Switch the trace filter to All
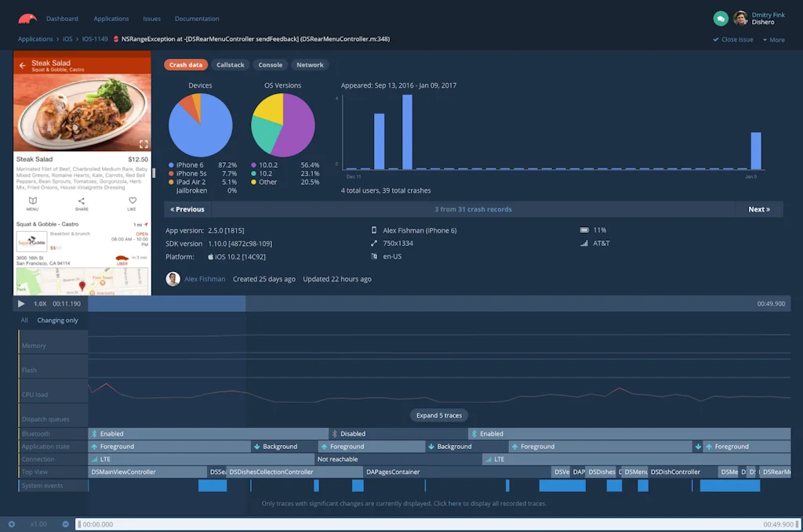803x532 pixels. (24, 320)
